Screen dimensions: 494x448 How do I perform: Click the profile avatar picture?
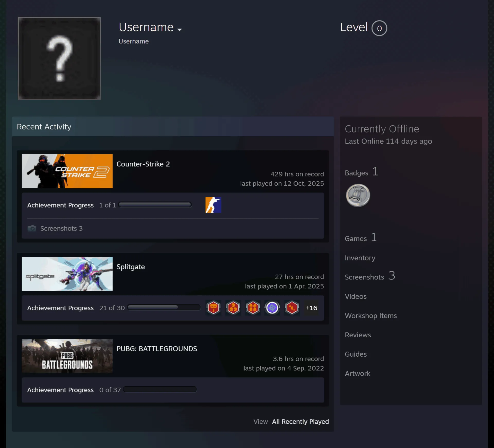click(x=59, y=58)
